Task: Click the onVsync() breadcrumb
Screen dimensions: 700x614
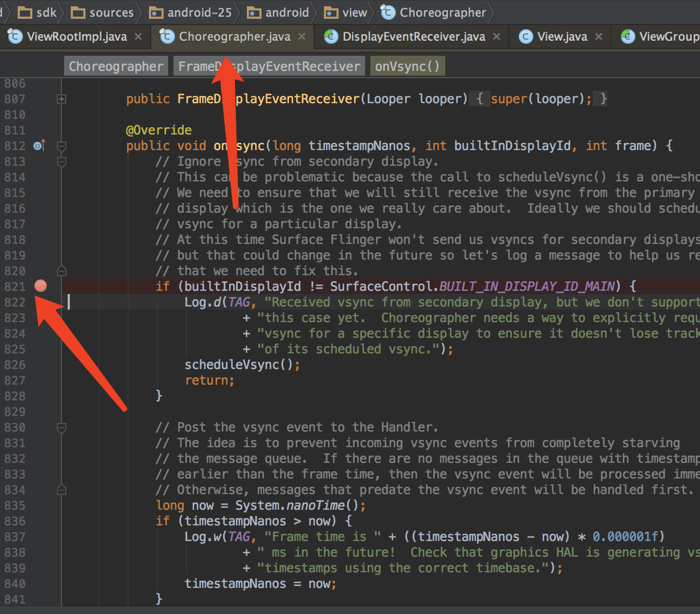Action: pyautogui.click(x=407, y=67)
